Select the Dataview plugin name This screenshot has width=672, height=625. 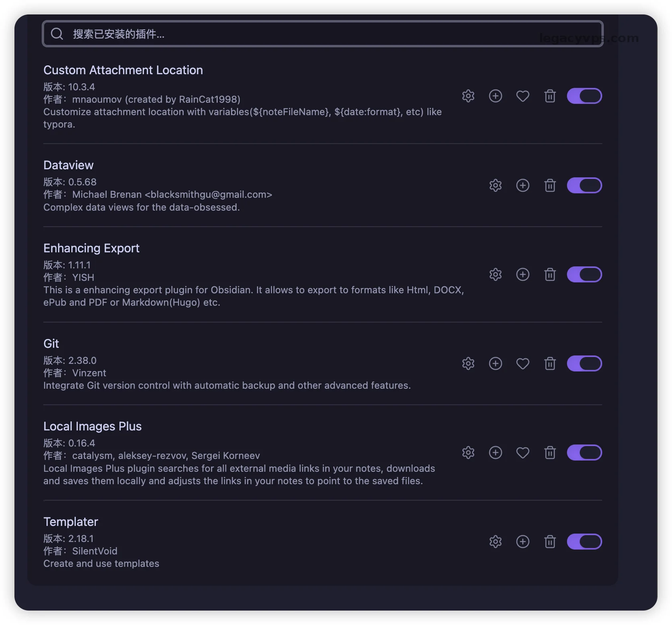[x=69, y=165]
